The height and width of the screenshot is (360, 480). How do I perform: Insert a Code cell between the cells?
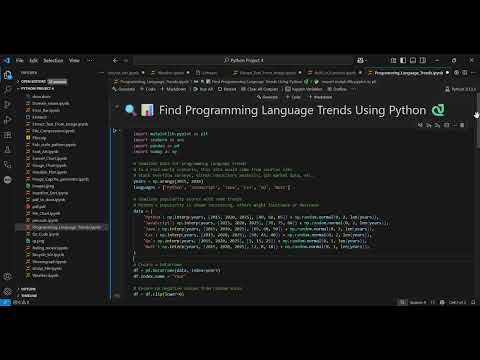point(293,97)
